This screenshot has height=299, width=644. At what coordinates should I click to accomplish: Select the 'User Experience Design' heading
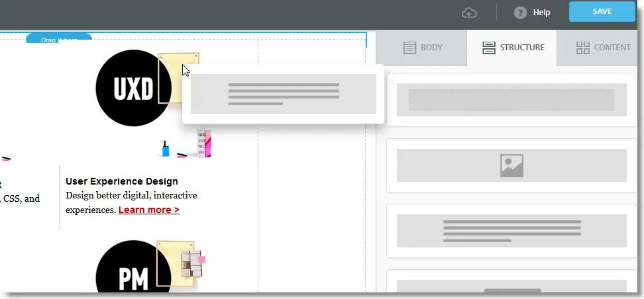[x=122, y=181]
